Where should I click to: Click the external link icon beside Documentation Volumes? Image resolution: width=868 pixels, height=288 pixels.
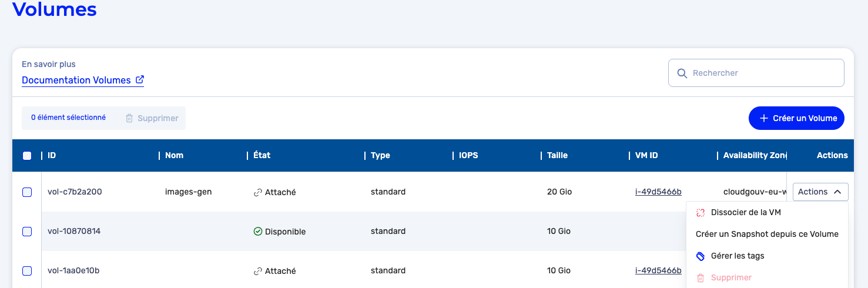[140, 80]
